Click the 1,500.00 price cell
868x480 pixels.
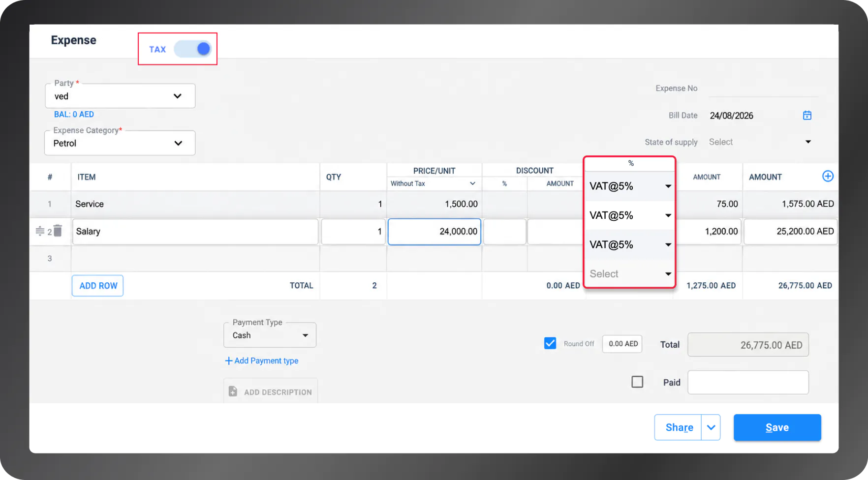434,204
